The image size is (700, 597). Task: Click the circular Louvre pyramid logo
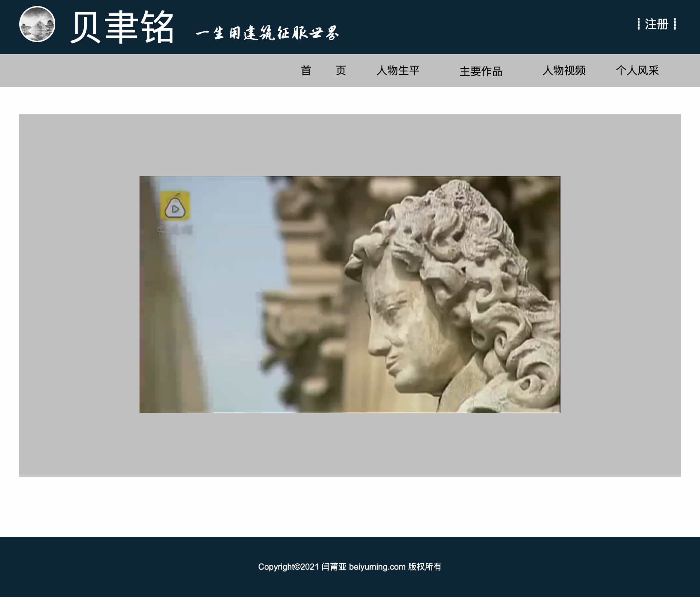tap(37, 24)
